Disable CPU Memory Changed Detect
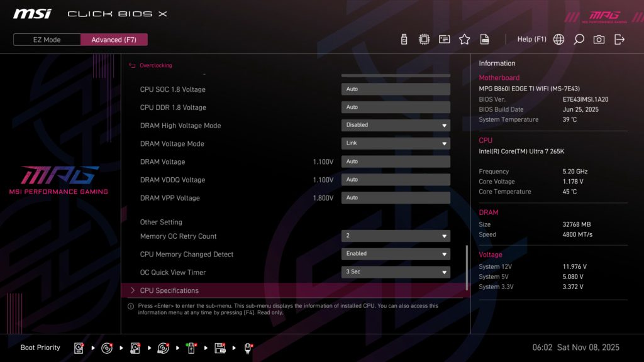The image size is (644, 362). point(395,254)
